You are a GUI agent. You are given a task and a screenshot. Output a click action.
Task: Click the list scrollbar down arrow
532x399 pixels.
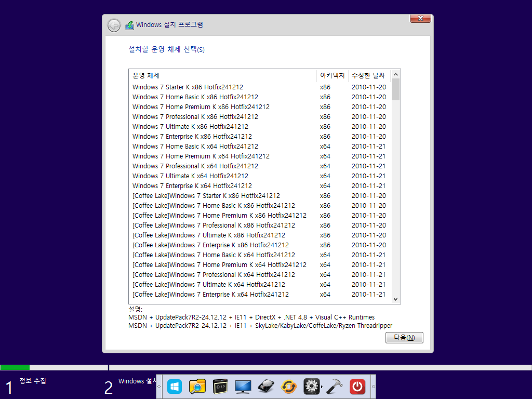point(395,299)
